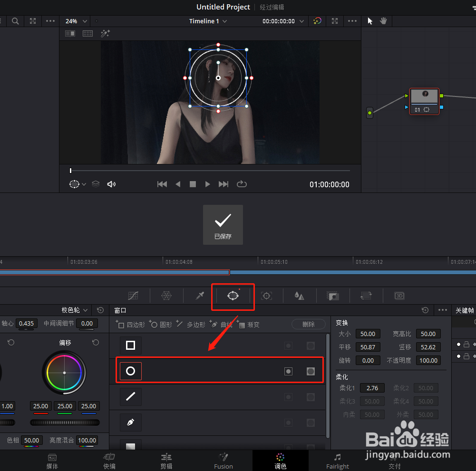Add a 多边形 polygon window
This screenshot has height=471, width=476.
[x=191, y=325]
